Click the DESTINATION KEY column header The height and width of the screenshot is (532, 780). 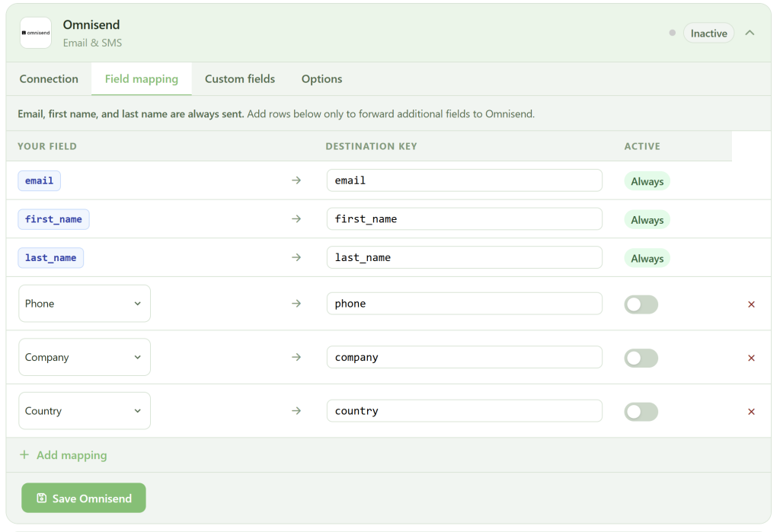[x=371, y=146]
